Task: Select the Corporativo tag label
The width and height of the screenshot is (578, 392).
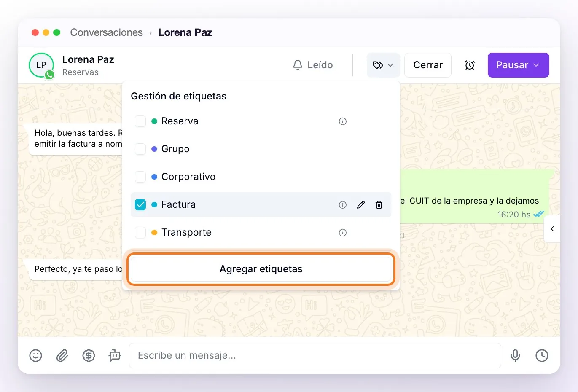Action: tap(188, 177)
